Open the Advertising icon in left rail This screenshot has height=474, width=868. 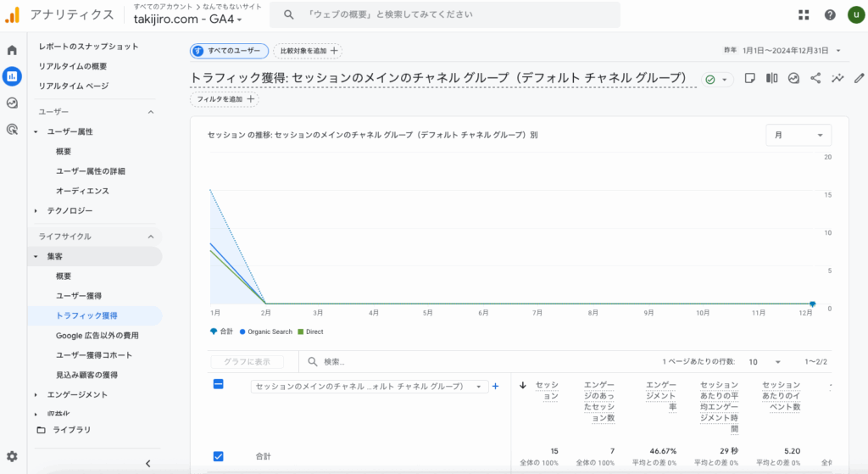pos(12,130)
